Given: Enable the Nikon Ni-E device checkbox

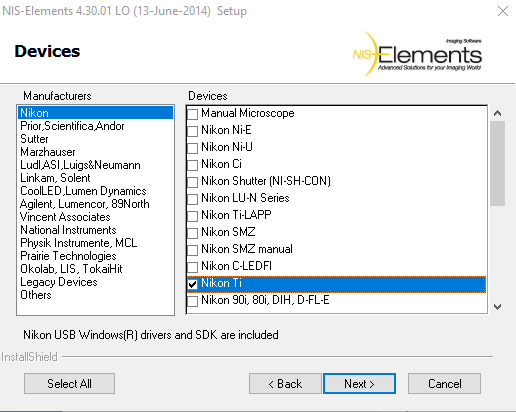Looking at the screenshot, I should click(x=192, y=131).
